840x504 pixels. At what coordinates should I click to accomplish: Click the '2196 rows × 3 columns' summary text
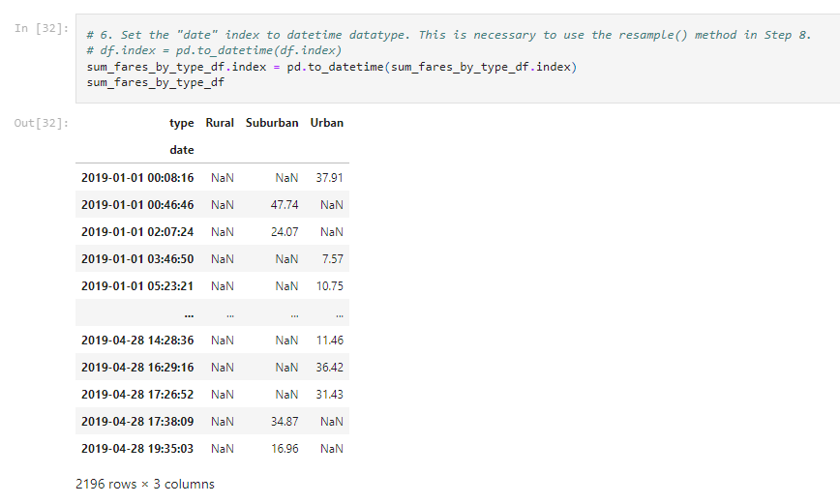tap(144, 485)
